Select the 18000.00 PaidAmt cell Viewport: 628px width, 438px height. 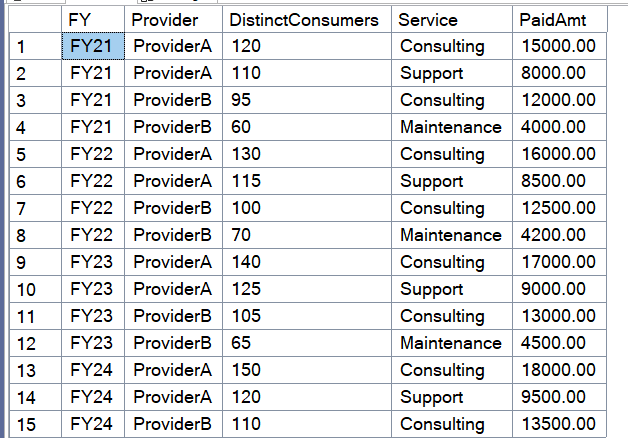[x=560, y=370]
